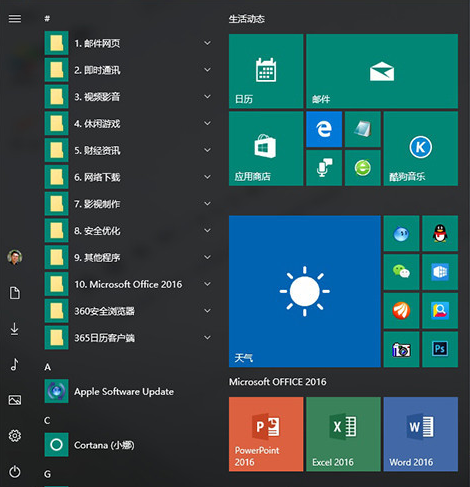
Task: Open the 天气 weather tile
Action: [x=305, y=291]
